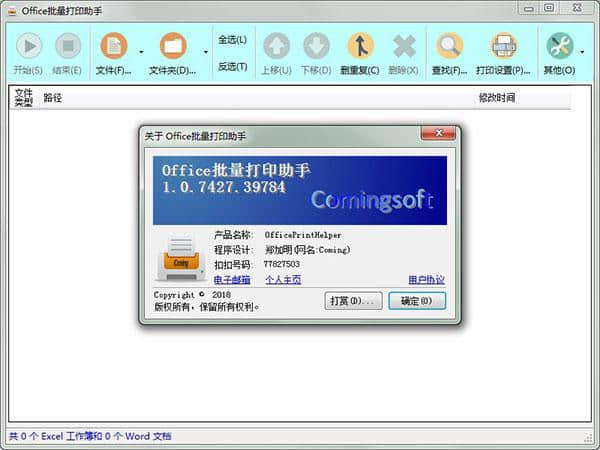
Task: Click the 确定(O) OK button
Action: point(416,300)
